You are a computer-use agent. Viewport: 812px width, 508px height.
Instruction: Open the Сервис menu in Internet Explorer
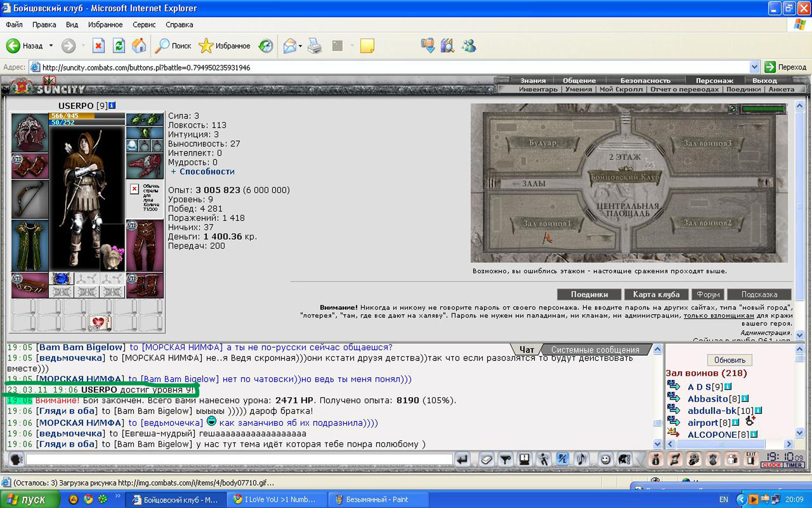point(144,25)
